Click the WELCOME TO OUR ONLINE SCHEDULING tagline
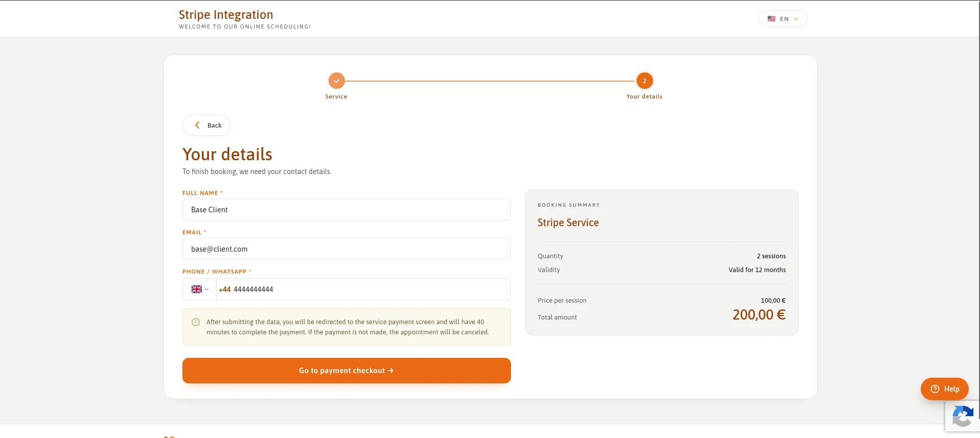Viewport: 980px width, 438px height. tap(245, 27)
